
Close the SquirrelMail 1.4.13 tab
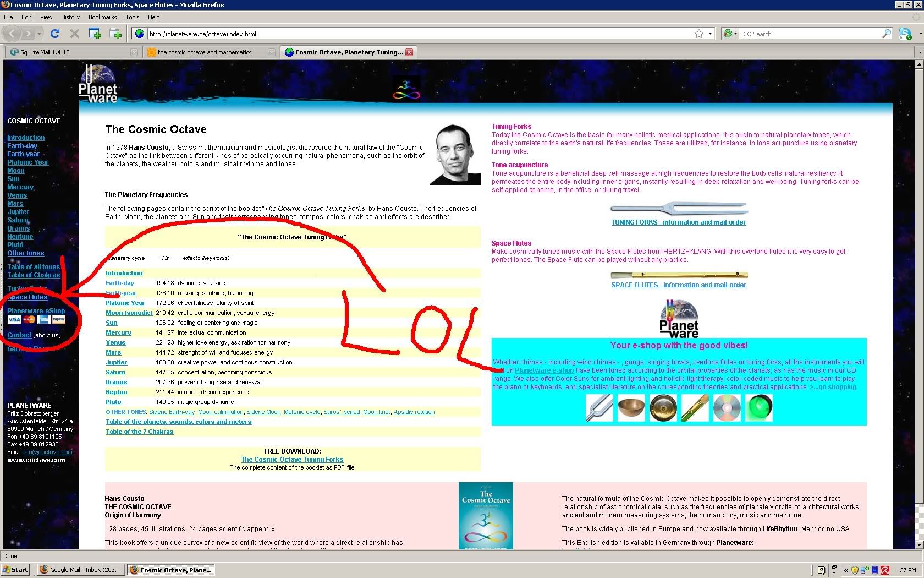click(x=134, y=52)
